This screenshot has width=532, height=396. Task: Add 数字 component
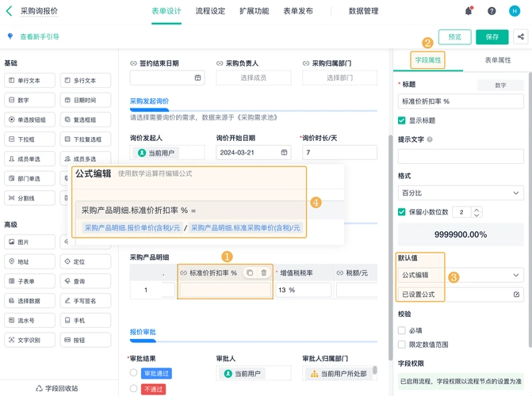coord(29,100)
